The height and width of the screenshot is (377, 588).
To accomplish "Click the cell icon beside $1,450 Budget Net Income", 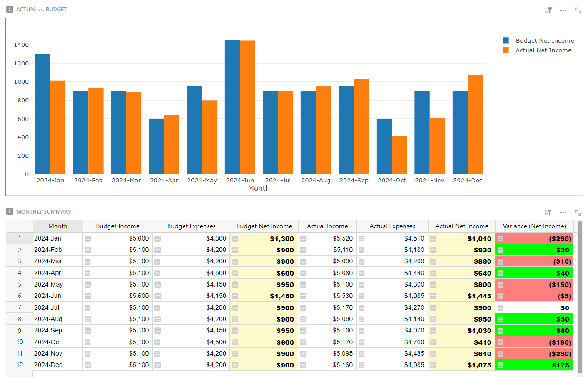I will point(235,296).
